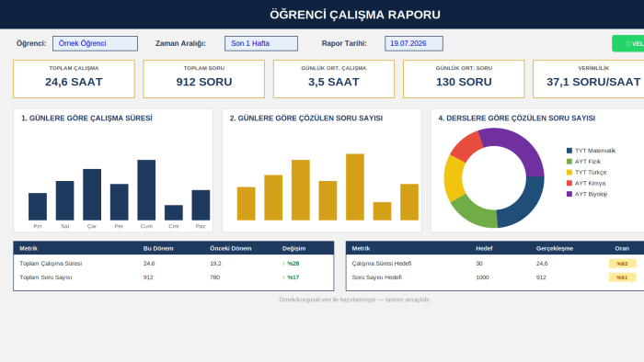Click the Cmt bar in the study-time chart
The width and height of the screenshot is (644, 362).
click(174, 213)
